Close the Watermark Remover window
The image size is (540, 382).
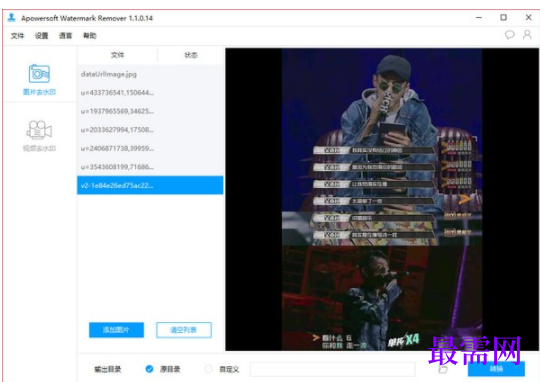(x=528, y=17)
